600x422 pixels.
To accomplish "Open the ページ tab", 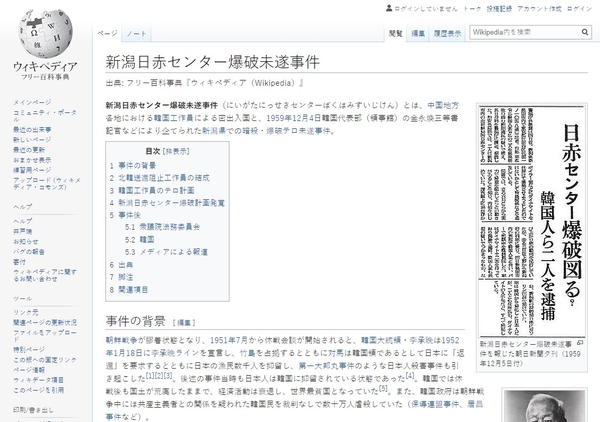I will tap(107, 33).
